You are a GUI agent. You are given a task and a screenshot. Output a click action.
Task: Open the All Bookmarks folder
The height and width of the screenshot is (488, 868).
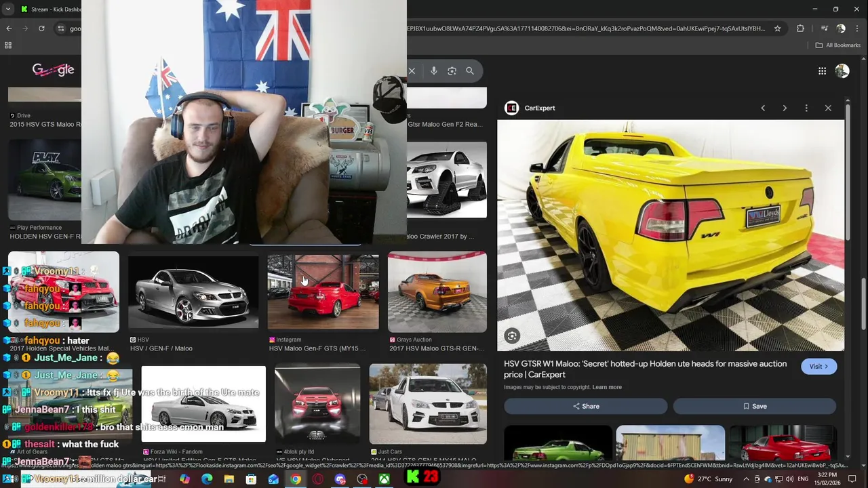837,45
